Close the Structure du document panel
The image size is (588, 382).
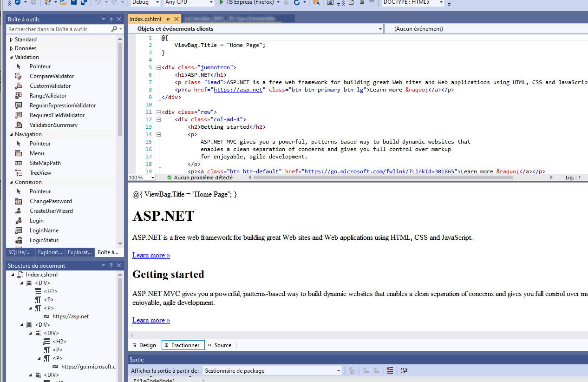pyautogui.click(x=119, y=265)
